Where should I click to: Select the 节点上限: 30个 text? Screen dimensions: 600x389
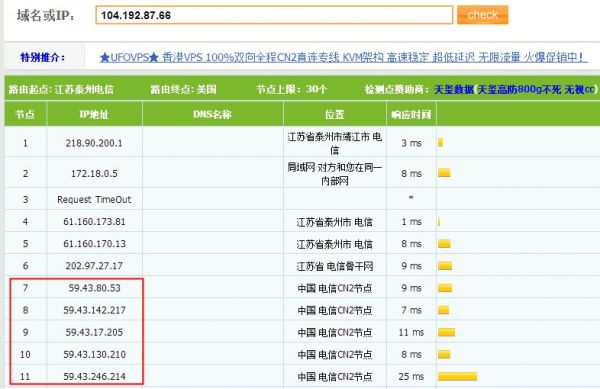(292, 90)
